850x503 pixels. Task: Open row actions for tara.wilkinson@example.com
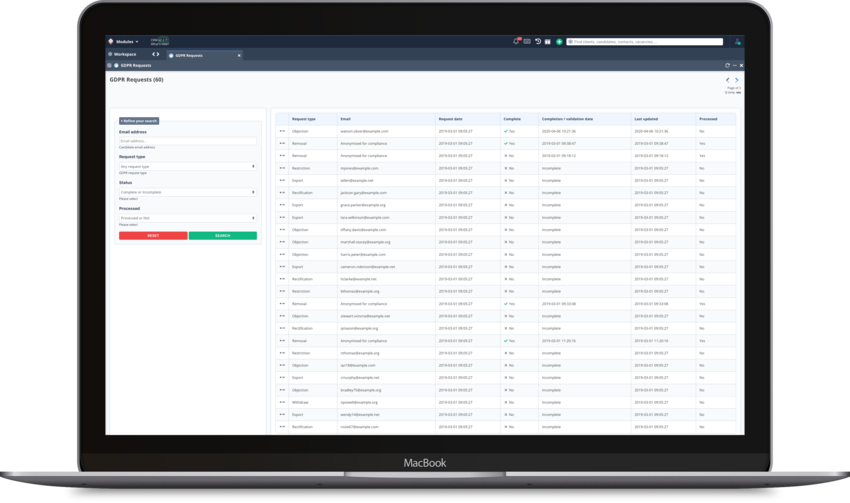(282, 217)
